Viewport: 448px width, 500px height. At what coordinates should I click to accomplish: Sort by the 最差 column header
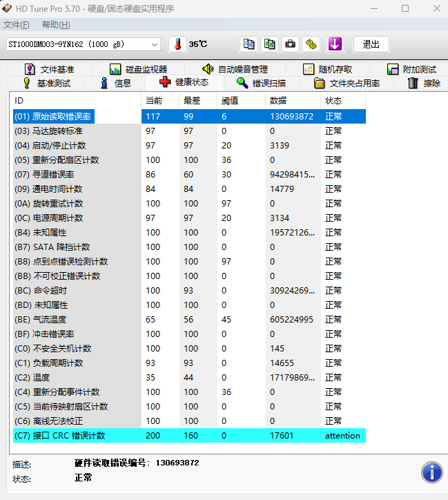198,101
